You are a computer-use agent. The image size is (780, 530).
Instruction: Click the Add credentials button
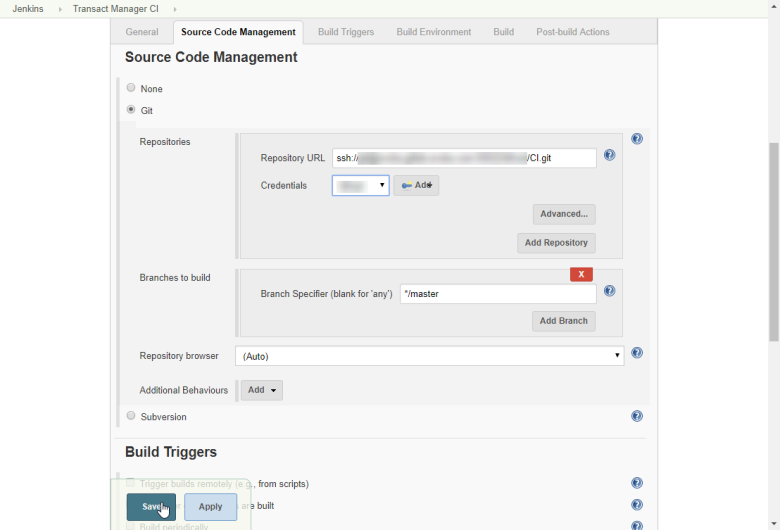pos(416,186)
